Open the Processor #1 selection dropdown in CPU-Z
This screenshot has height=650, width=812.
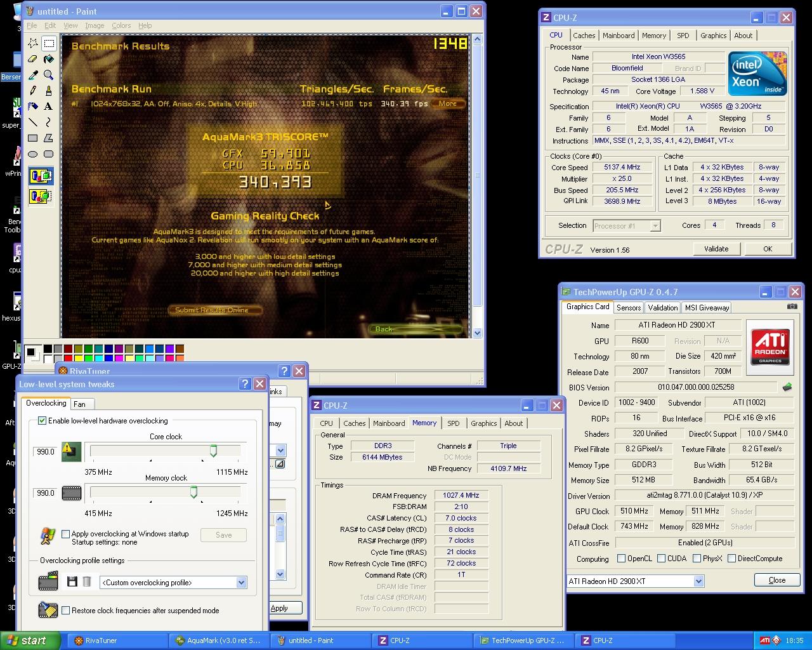655,225
